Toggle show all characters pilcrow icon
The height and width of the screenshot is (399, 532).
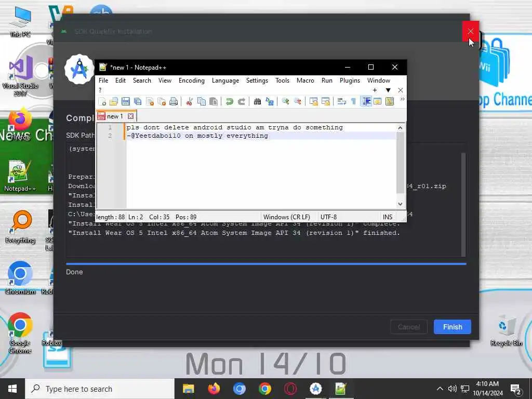353,101
